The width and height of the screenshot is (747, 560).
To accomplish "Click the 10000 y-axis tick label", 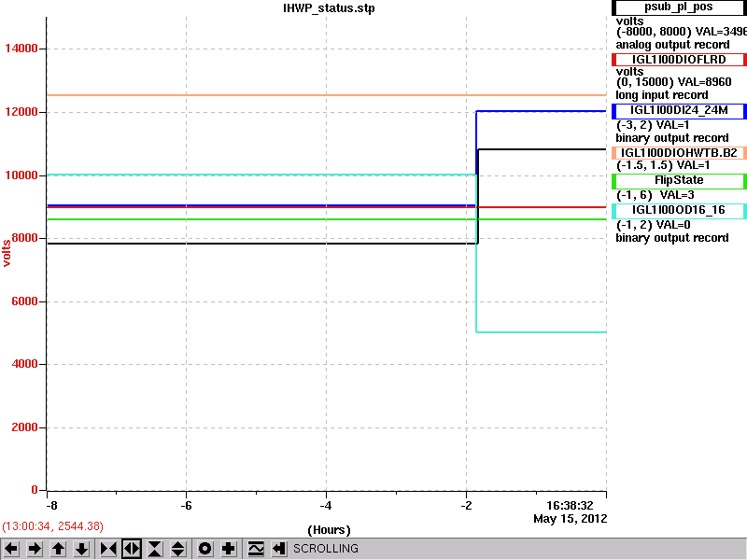I will coord(21,175).
